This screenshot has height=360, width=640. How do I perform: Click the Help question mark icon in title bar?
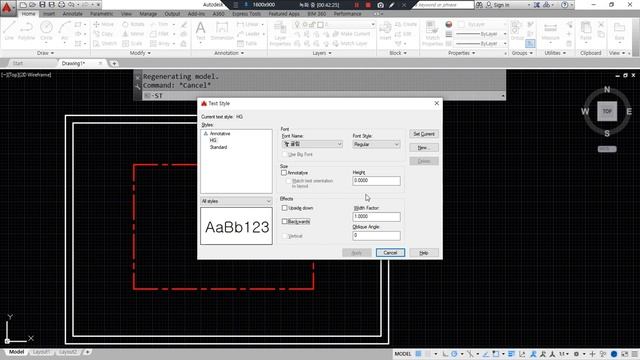click(x=564, y=5)
